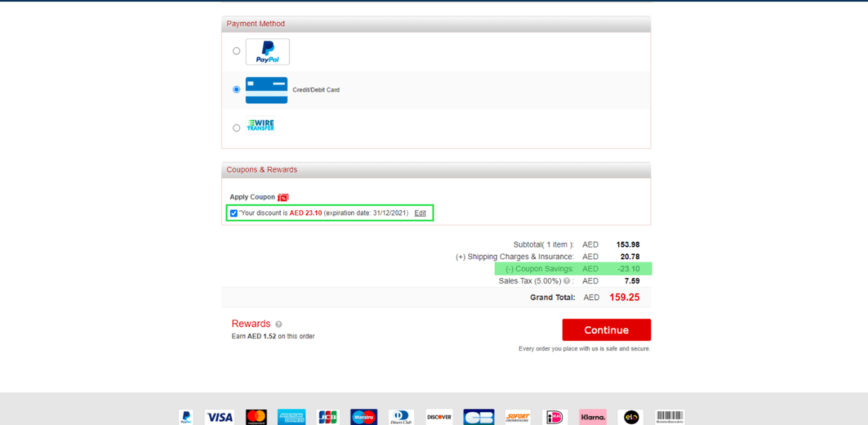Viewport: 868px width, 425px height.
Task: Click the Payment Method section header
Action: tap(256, 24)
